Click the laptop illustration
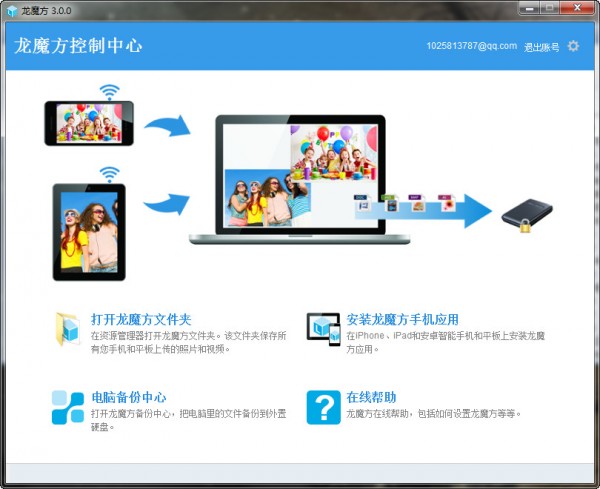Screen dimensions: 600x489 pos(300,179)
